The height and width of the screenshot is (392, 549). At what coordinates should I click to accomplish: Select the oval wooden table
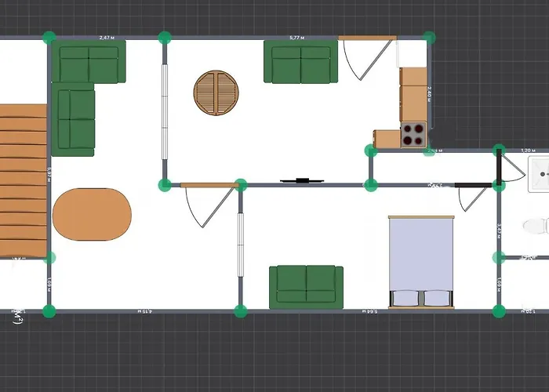click(93, 214)
